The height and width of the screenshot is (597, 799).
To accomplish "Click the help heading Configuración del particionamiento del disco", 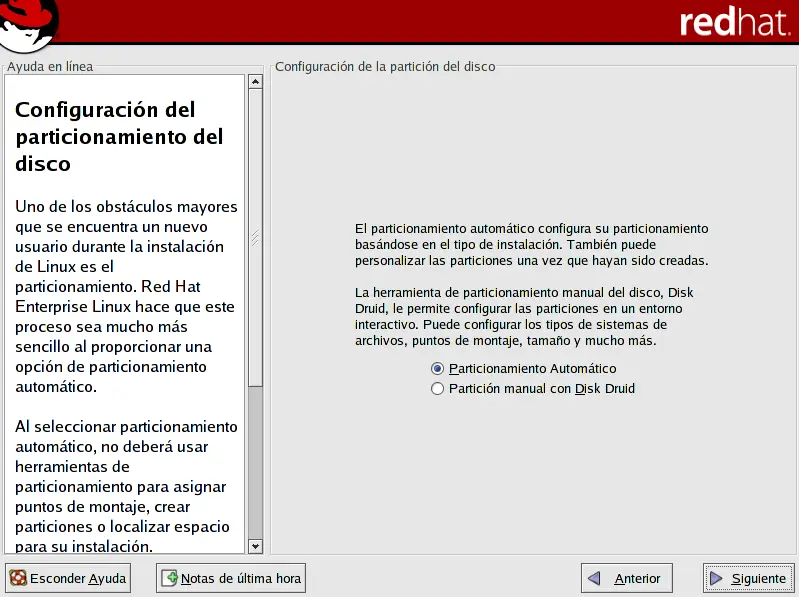I will coord(119,136).
